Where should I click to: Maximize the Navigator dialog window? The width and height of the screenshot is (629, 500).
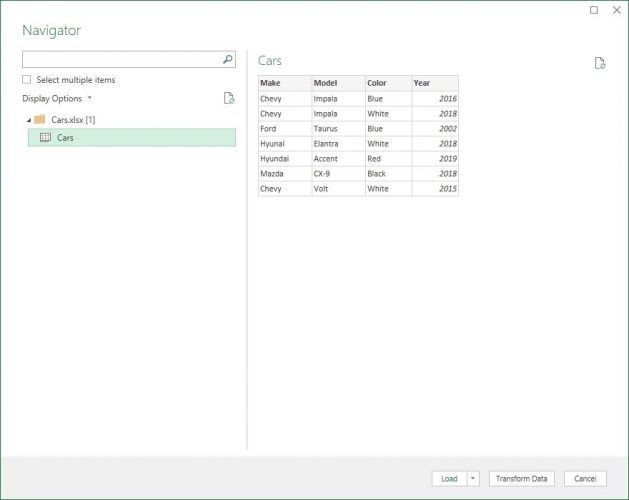(594, 10)
